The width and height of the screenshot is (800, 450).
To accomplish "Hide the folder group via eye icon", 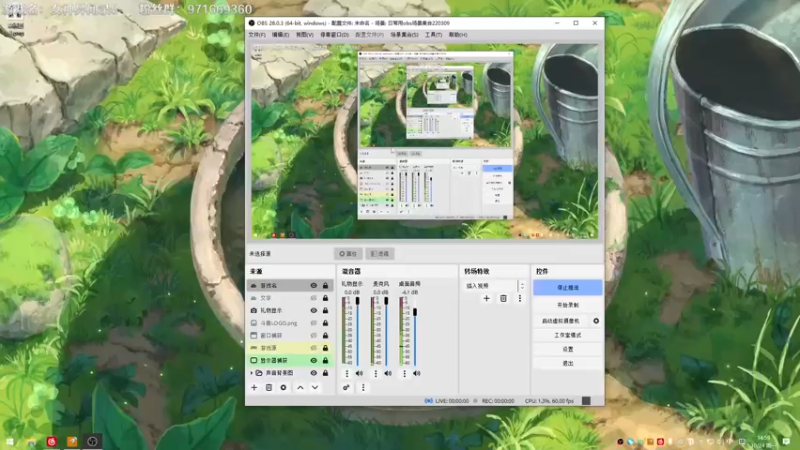I will tap(313, 373).
